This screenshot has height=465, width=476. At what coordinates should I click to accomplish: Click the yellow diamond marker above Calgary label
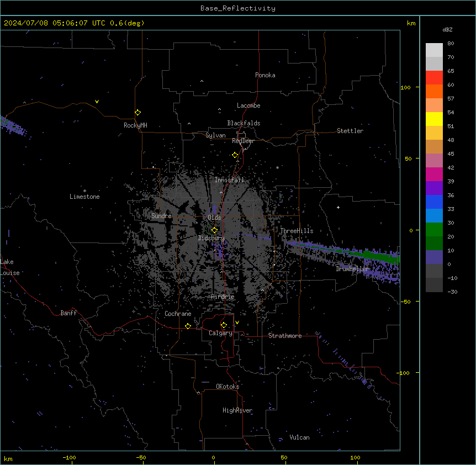(224, 325)
